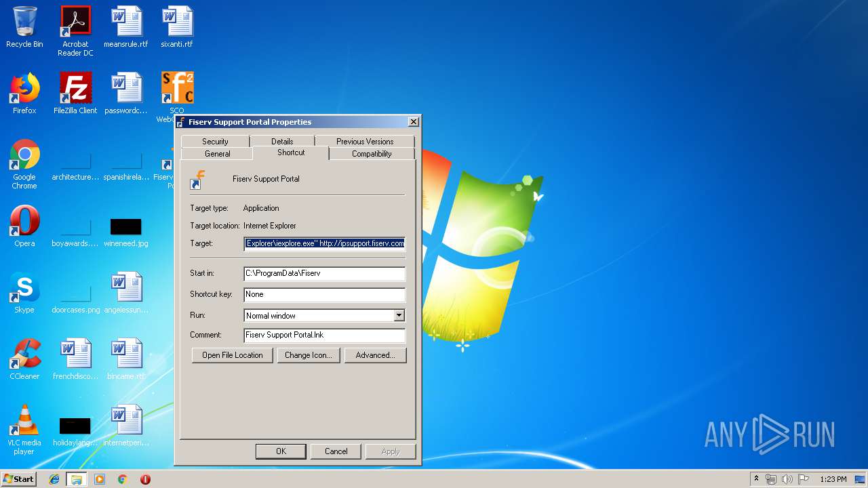This screenshot has width=868, height=488.
Task: Select the wineneed.jpg image file
Action: (126, 230)
